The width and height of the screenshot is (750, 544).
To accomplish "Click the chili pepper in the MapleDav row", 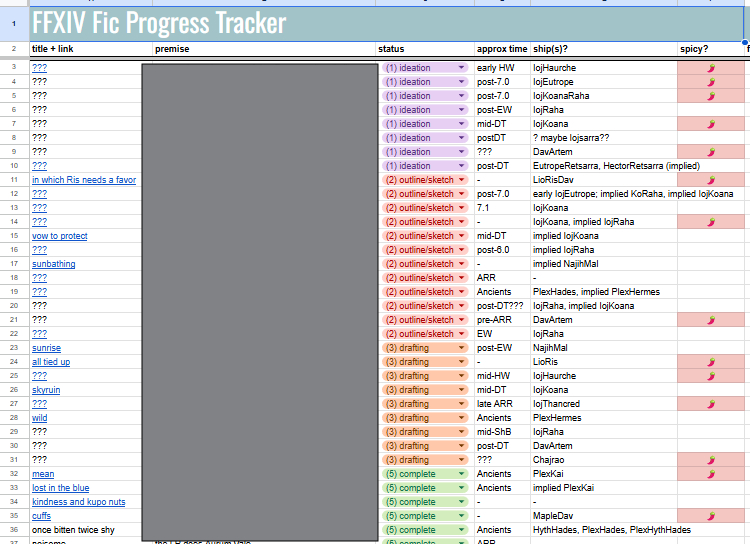I will [711, 516].
